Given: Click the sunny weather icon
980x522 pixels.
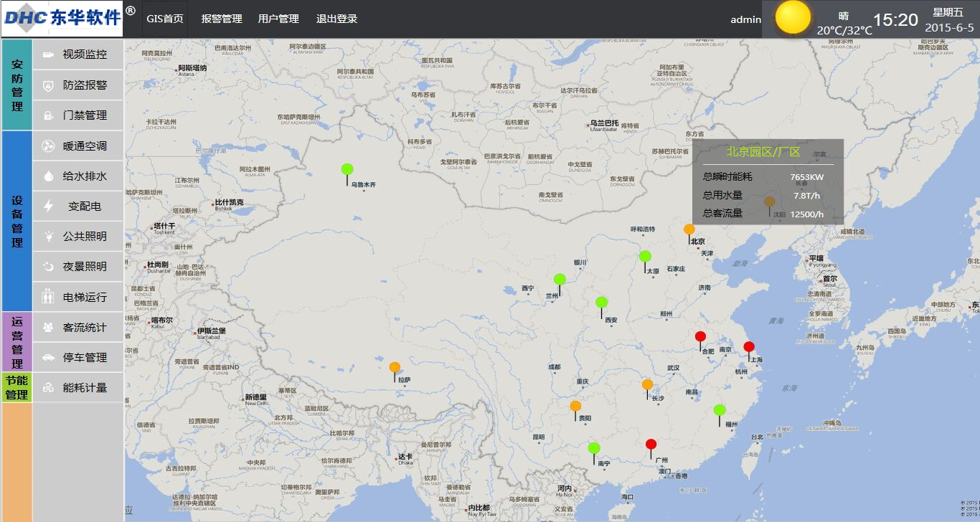Looking at the screenshot, I should 793,18.
